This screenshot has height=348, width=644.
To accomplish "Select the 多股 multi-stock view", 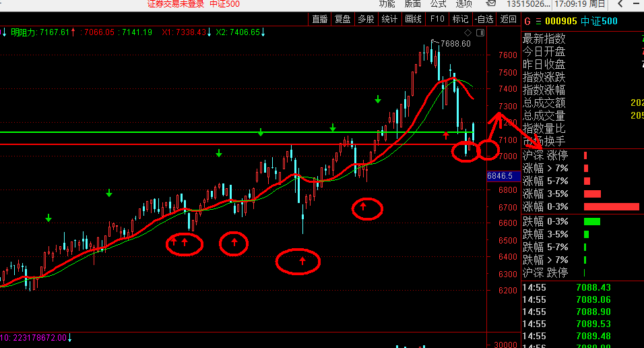I will 366,19.
